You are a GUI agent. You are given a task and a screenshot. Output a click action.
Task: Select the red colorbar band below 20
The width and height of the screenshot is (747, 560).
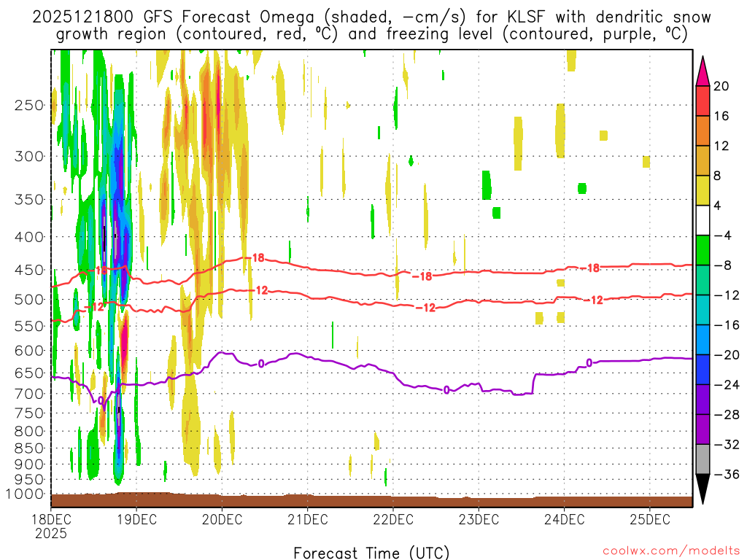703,101
